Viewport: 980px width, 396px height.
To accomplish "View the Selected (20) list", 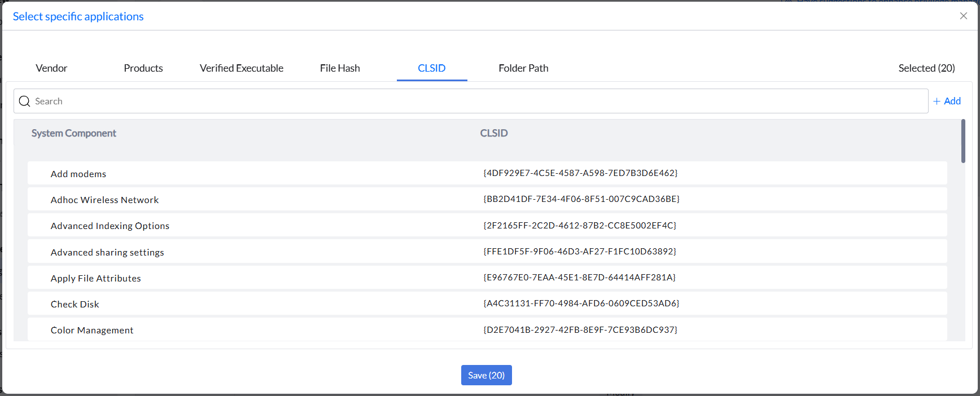I will coord(926,68).
